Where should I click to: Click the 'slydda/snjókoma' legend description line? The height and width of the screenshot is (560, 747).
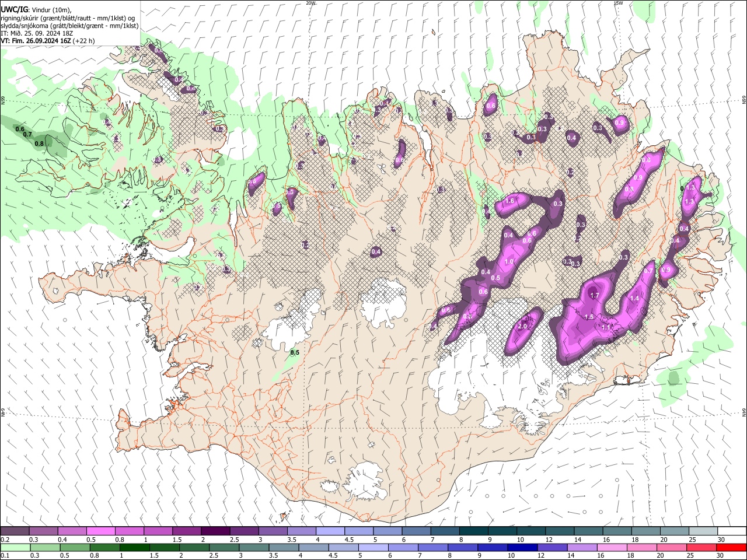click(x=69, y=26)
